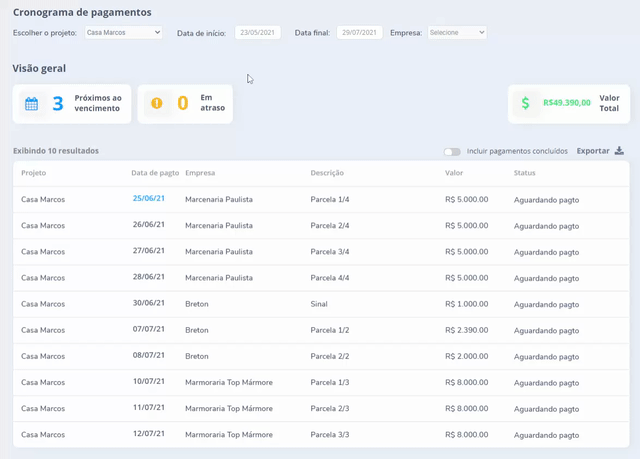Expand the Empresa Selecione dropdown
The image size is (640, 459).
tap(457, 32)
